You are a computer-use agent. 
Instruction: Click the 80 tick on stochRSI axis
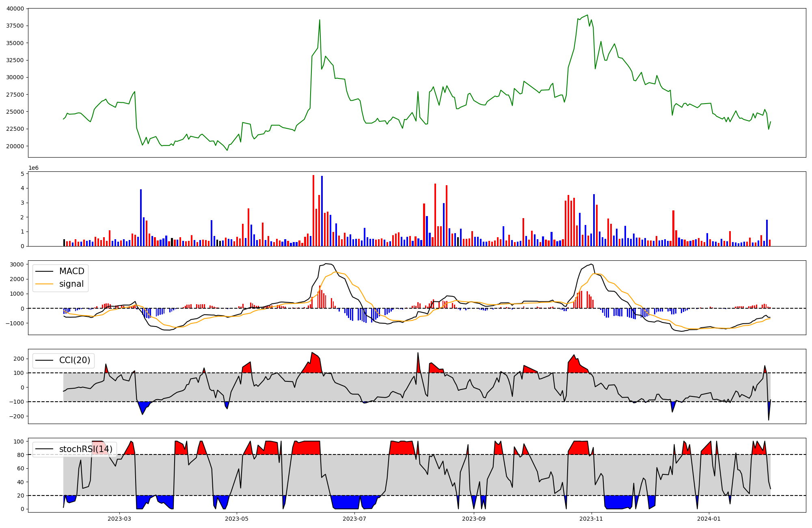(20, 455)
